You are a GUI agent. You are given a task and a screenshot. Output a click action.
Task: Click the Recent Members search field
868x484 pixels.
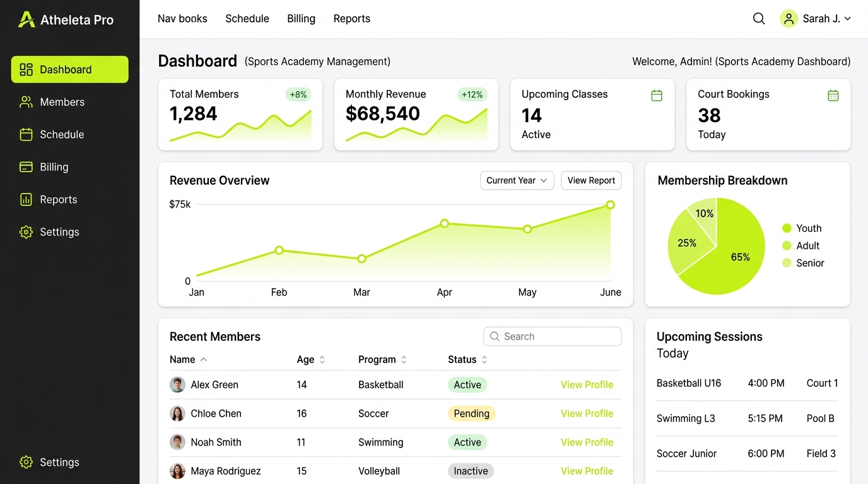553,337
